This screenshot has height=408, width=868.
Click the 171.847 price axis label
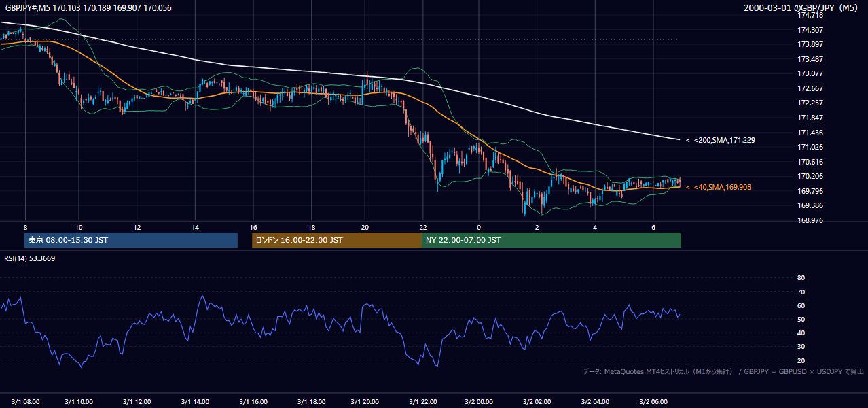(x=810, y=118)
